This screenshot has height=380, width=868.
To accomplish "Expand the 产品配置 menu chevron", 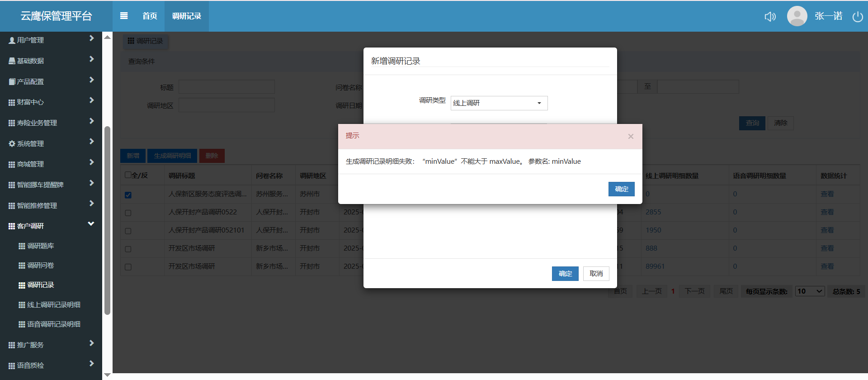I will coord(91,80).
